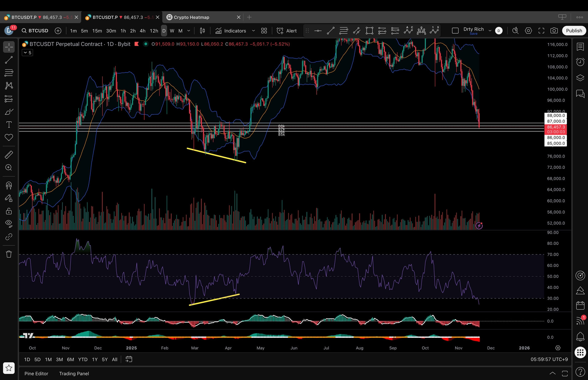Click the BTCUSD symbol search field

(x=35, y=31)
